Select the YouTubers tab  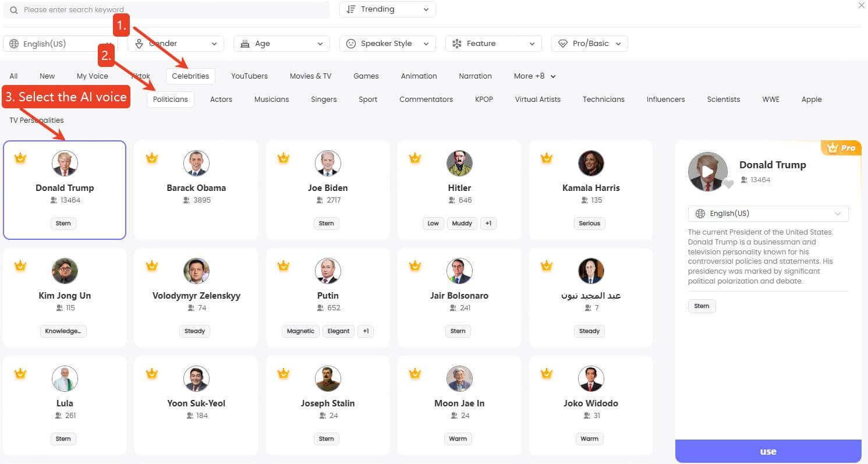(x=249, y=76)
